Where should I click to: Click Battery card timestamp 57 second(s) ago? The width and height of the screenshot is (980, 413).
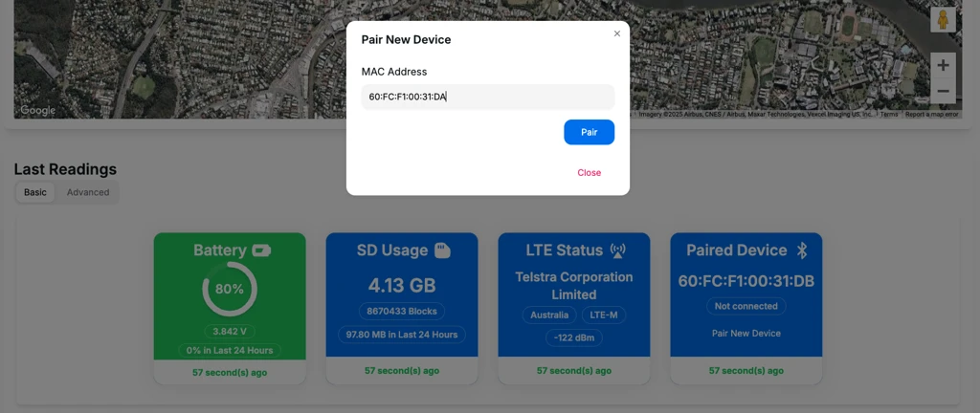230,372
